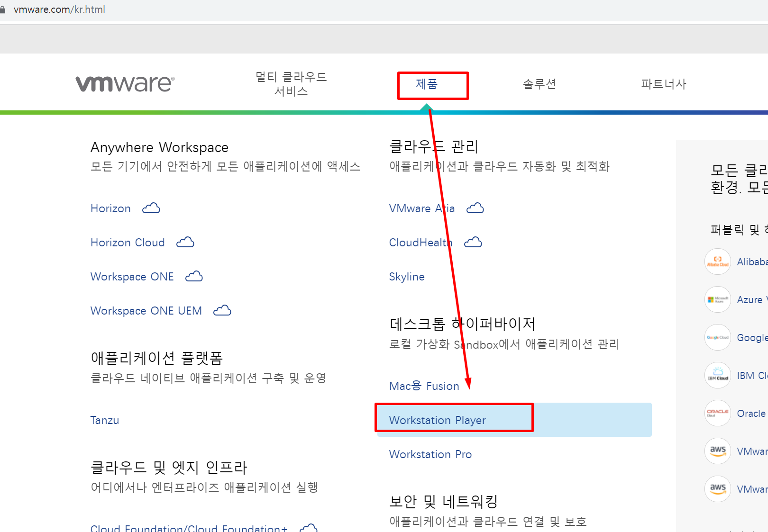
Task: Click the 애플리케이션 플랫폼 heading
Action: pyautogui.click(x=157, y=358)
